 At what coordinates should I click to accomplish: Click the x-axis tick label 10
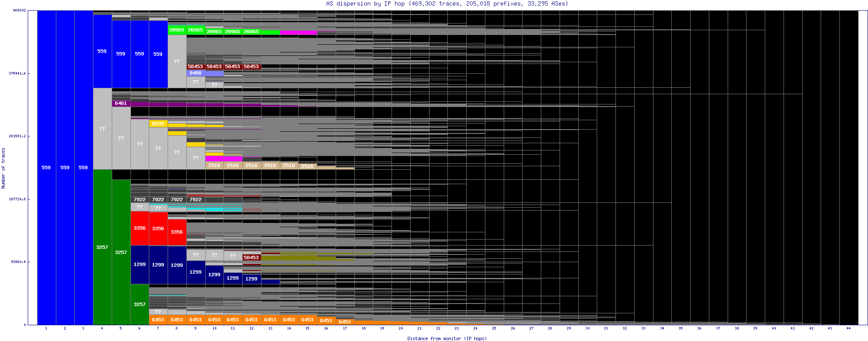tap(214, 328)
